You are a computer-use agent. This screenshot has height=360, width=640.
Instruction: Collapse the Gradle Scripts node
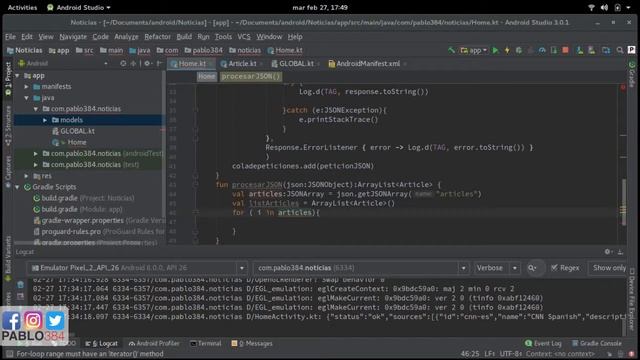pyautogui.click(x=17, y=187)
